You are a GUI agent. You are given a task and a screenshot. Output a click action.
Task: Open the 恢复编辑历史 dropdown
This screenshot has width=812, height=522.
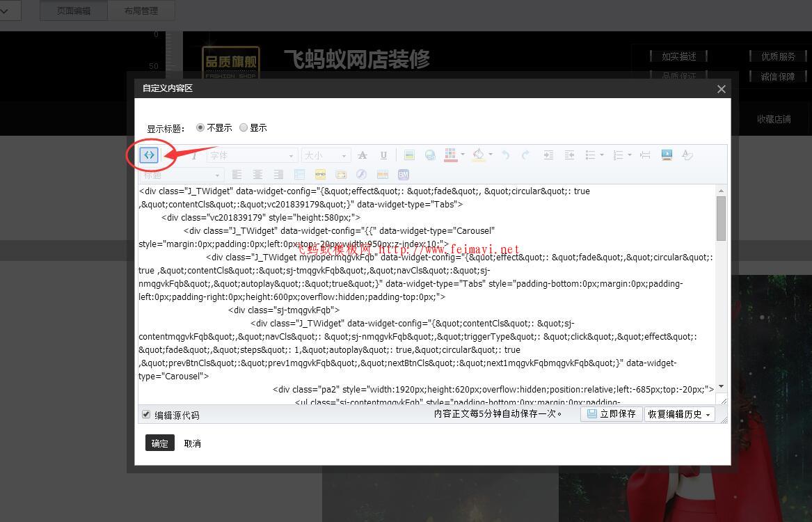click(x=679, y=413)
